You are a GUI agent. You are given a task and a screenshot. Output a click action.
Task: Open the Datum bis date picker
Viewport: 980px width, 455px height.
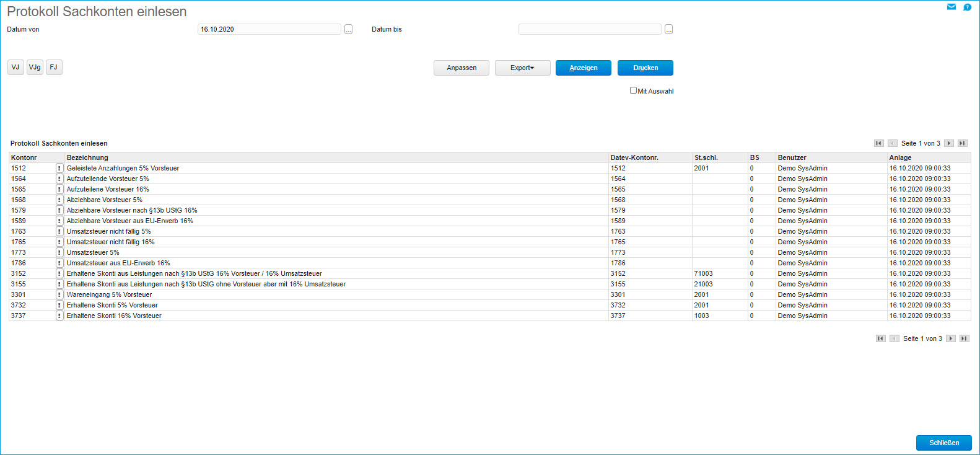[668, 29]
